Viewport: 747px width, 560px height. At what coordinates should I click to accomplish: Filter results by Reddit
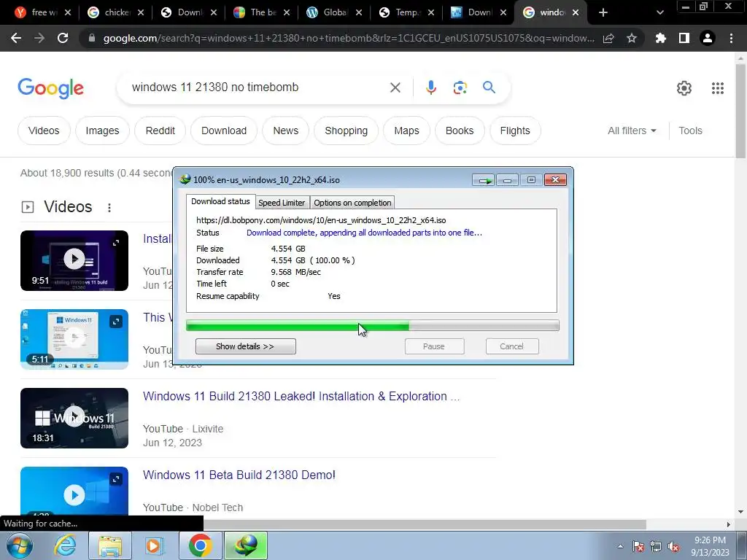point(160,131)
